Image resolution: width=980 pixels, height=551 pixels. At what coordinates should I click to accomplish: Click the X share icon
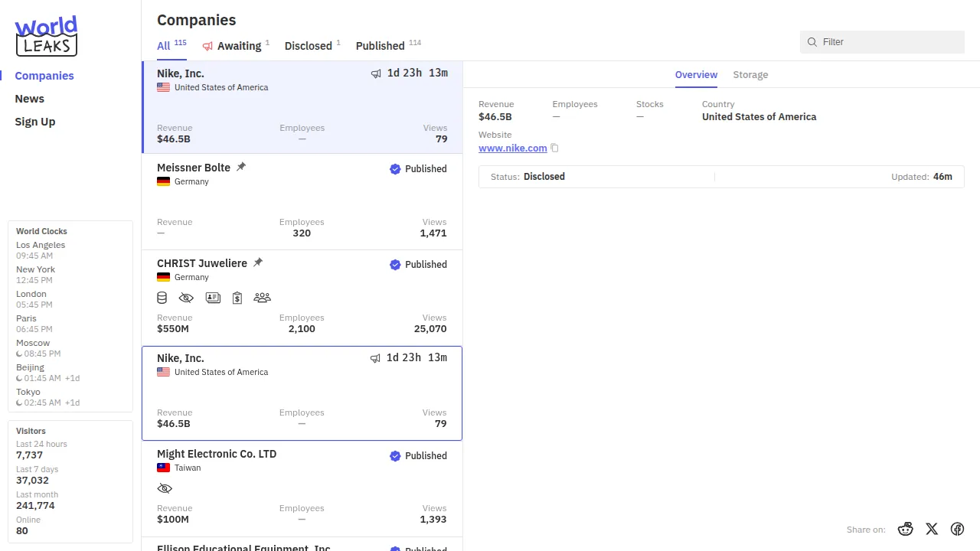[x=932, y=529]
